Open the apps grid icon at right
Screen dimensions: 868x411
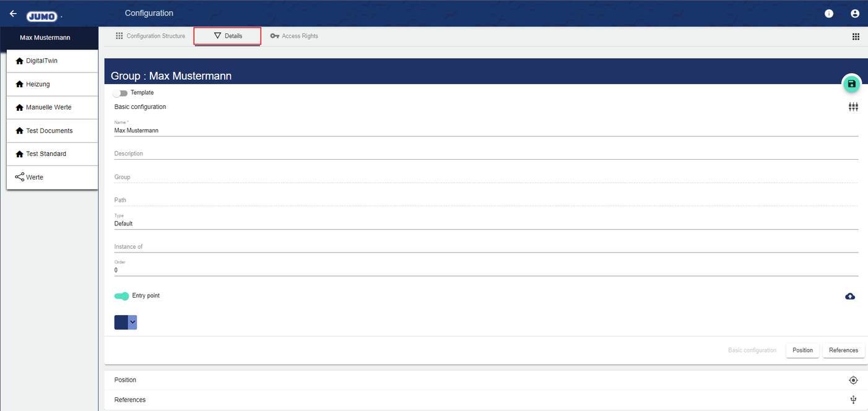pos(856,37)
